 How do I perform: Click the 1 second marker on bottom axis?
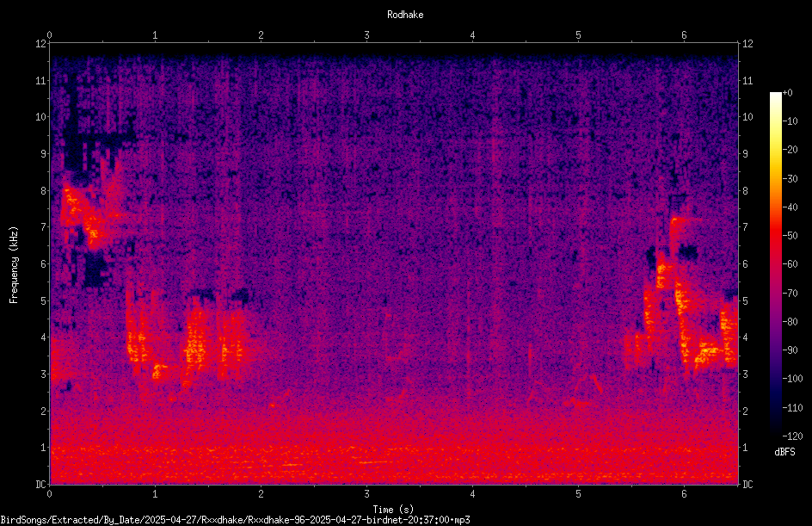click(x=155, y=494)
